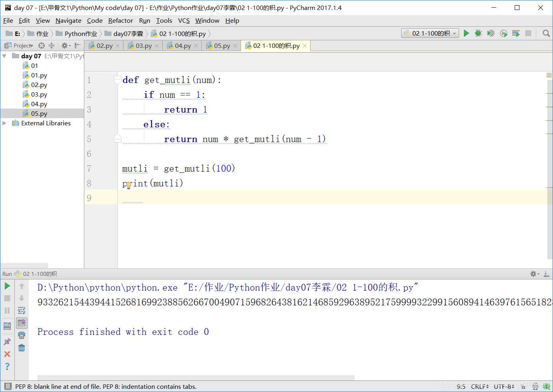
Task: Click the down-arrow stack trace icon in the Run panel
Action: (x=22, y=298)
